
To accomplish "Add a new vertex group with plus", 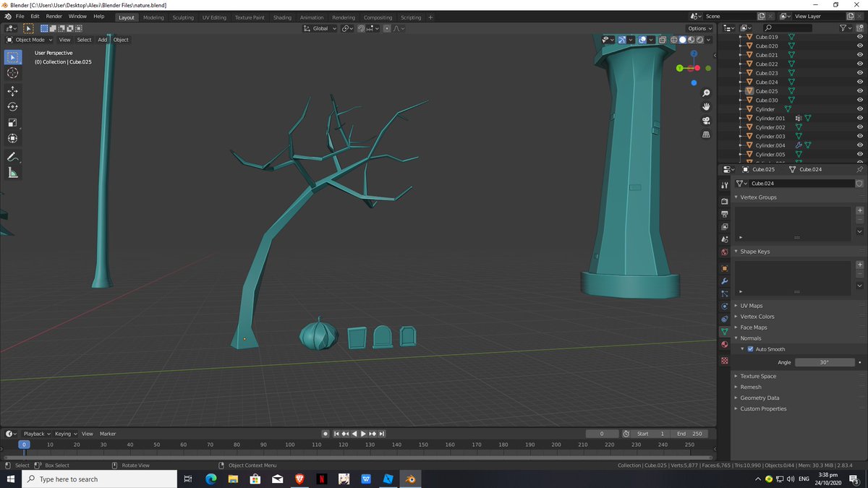I will coord(860,210).
